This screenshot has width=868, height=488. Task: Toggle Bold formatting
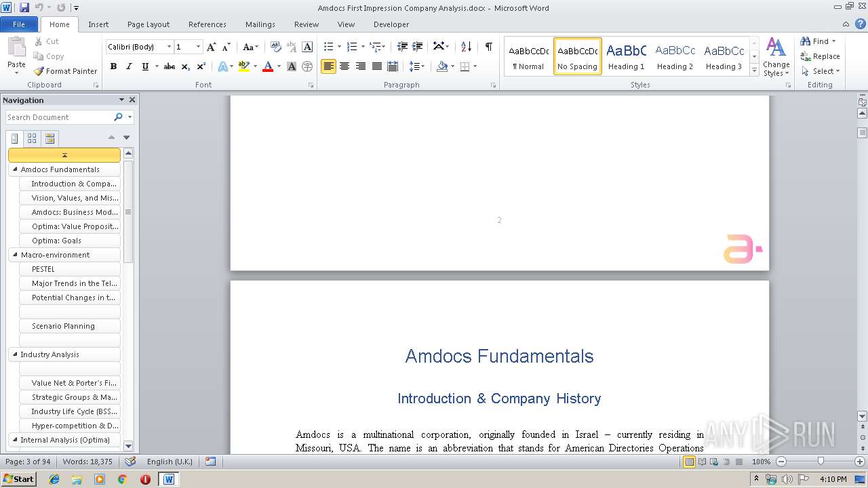pyautogui.click(x=113, y=66)
